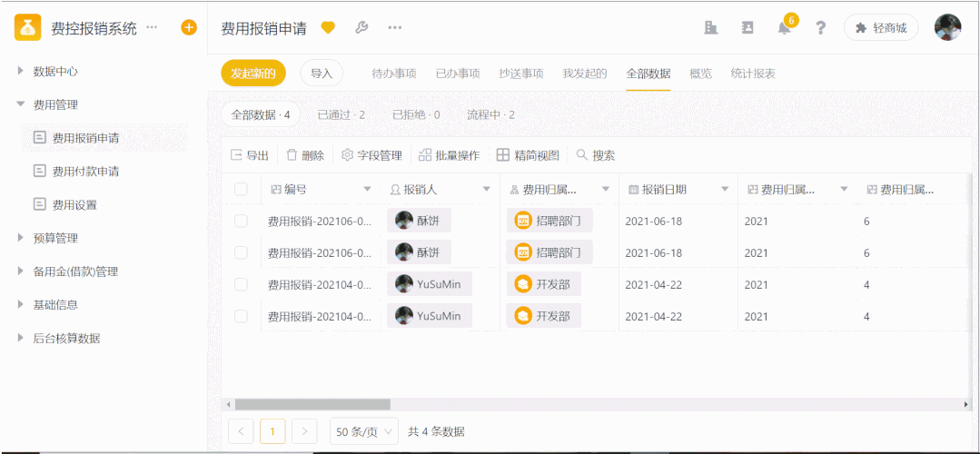Click the 费用付款申请 form icon in sidebar
This screenshot has width=980, height=454.
40,171
